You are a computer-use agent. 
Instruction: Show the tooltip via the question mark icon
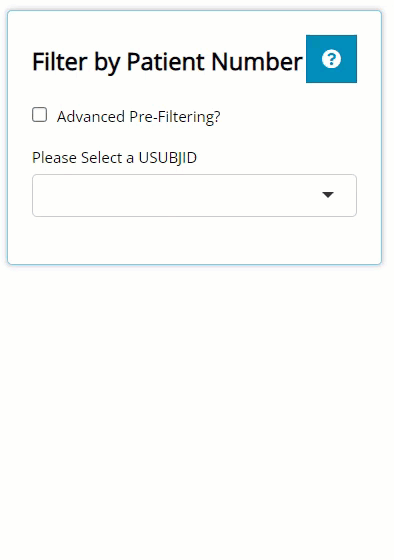pyautogui.click(x=331, y=59)
